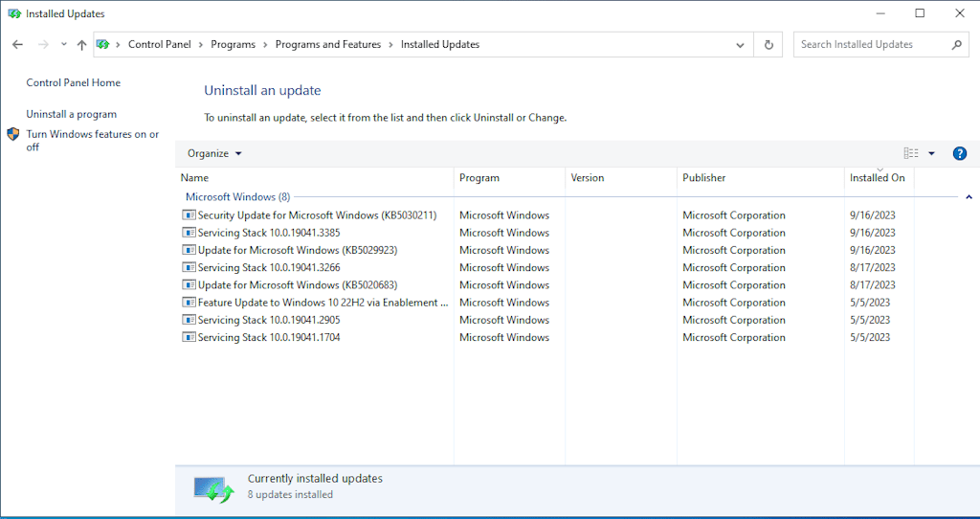Viewport: 980px width, 519px height.
Task: Select Servicing Stack 10.0.19041.2905
Action: [545, 320]
